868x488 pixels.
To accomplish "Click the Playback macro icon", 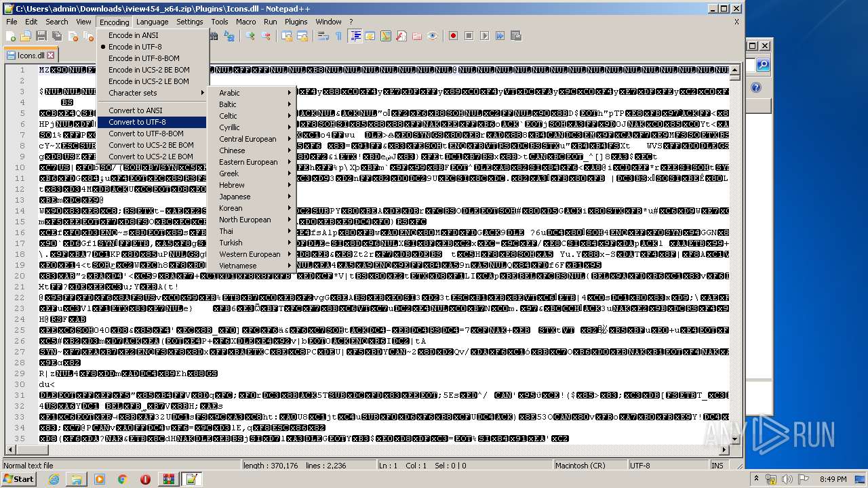I will click(484, 36).
